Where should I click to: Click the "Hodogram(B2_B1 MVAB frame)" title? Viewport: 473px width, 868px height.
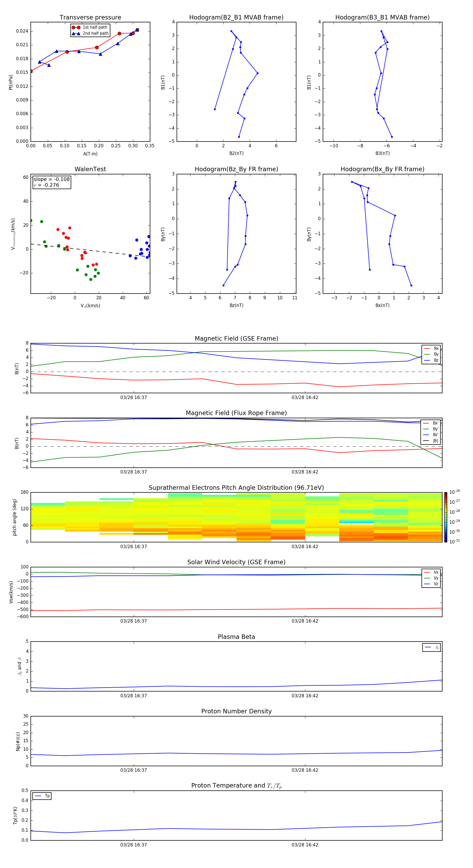pos(236,18)
